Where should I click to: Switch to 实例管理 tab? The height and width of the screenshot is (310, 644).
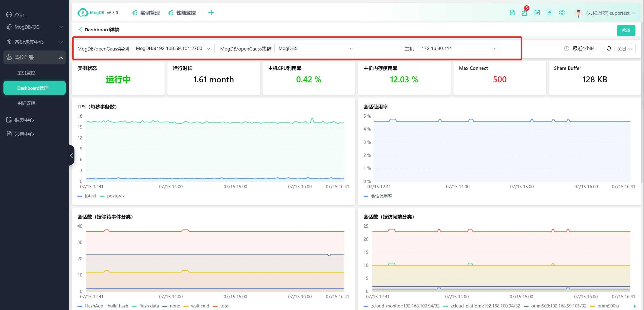pyautogui.click(x=146, y=13)
